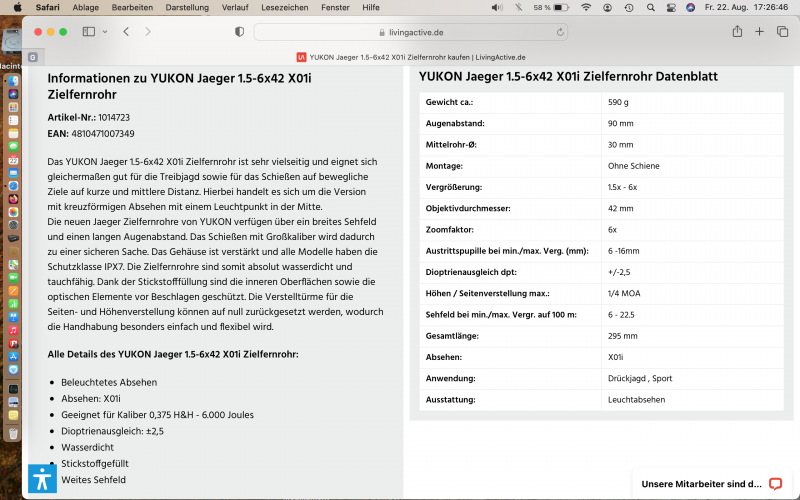Viewport: 800px width, 500px height.
Task: Open Music from the Dock
Action: [x=13, y=330]
